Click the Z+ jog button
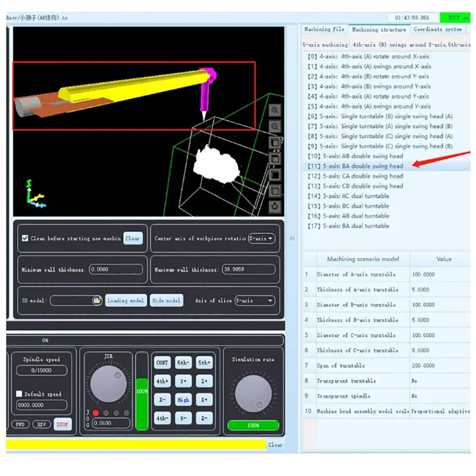 point(204,381)
